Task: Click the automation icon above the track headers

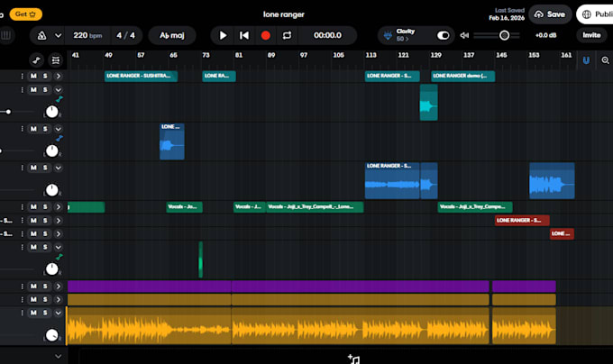Action: coord(36,60)
